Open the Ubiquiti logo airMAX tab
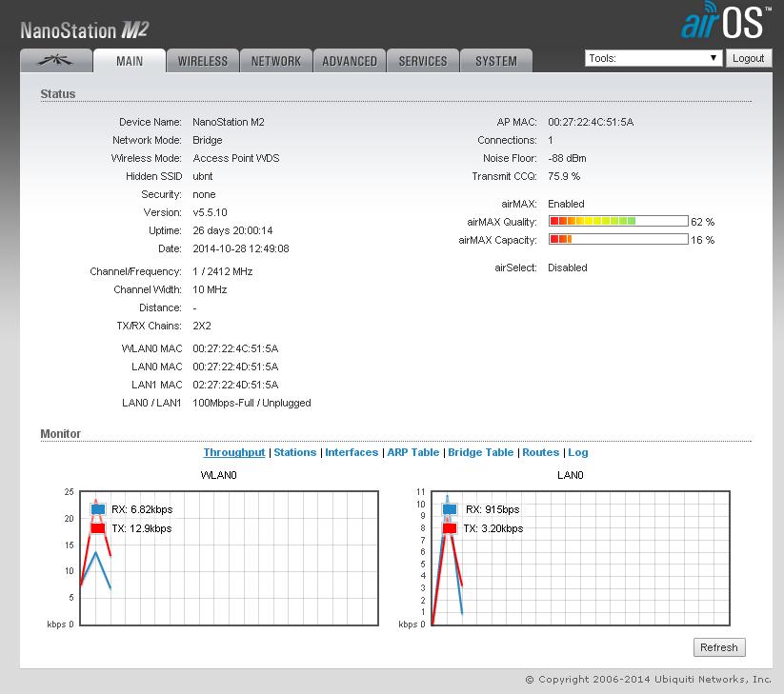784x694 pixels. click(x=56, y=61)
